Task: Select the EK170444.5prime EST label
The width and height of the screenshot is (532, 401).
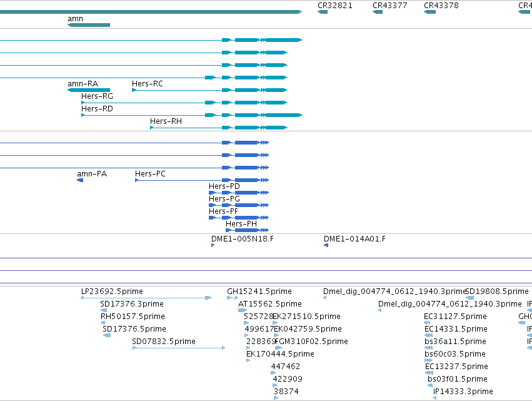Action: 280,354
